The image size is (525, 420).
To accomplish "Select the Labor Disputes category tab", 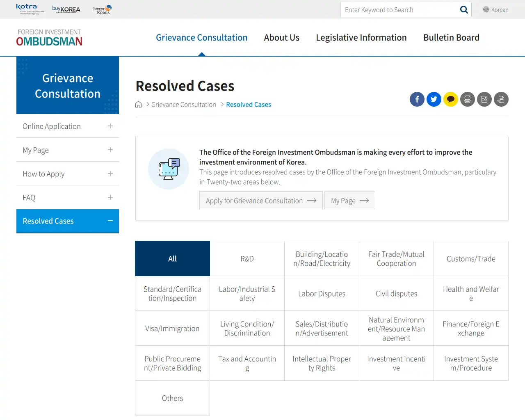I will 322,294.
